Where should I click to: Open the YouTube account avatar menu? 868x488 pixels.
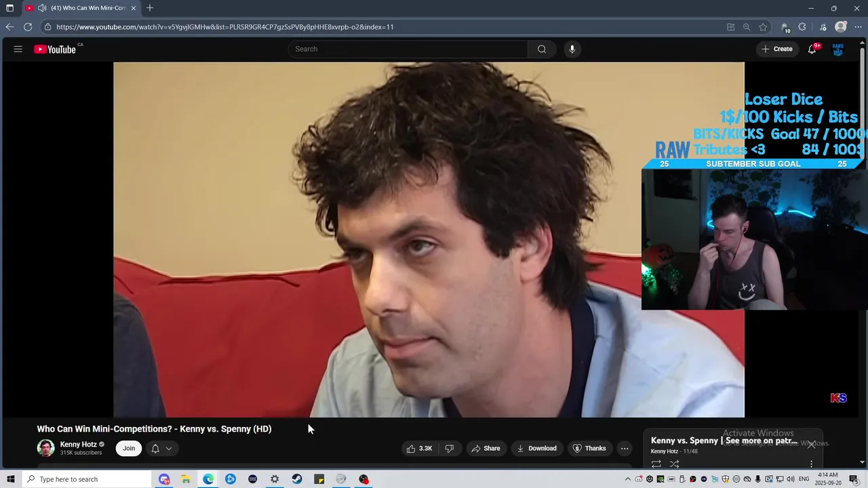[x=838, y=49]
